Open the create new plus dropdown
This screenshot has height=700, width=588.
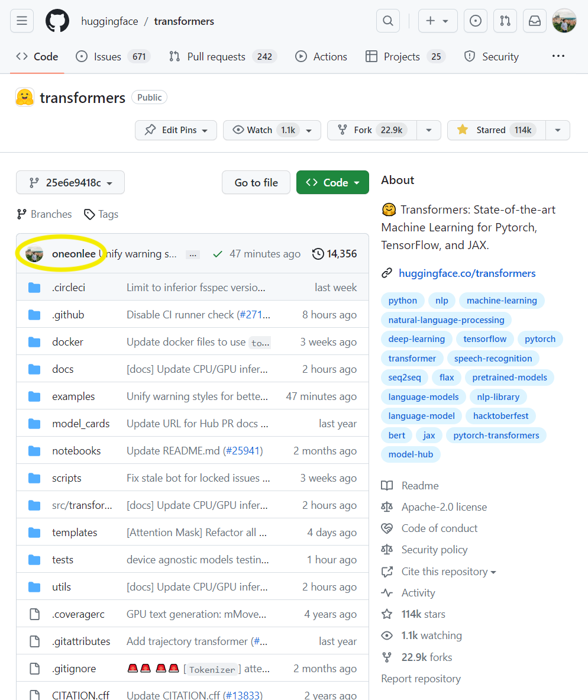click(x=438, y=21)
